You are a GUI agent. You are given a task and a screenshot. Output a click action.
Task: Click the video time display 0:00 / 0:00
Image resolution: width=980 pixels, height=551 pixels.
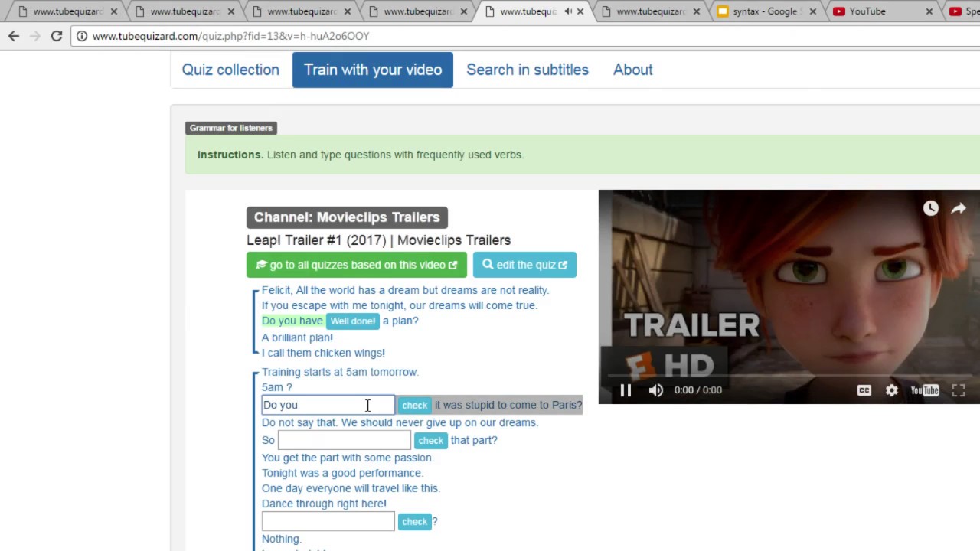point(697,390)
